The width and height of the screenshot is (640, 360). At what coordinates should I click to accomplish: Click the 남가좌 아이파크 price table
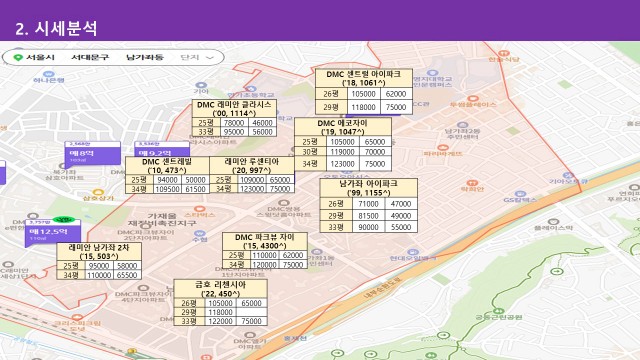click(369, 205)
